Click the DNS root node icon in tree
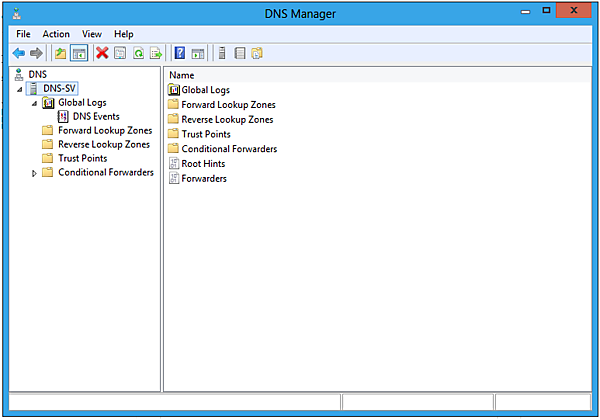 pos(19,74)
